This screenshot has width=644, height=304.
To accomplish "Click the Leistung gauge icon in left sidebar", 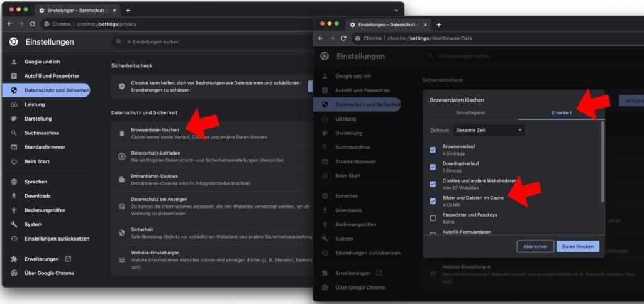I will tap(14, 105).
